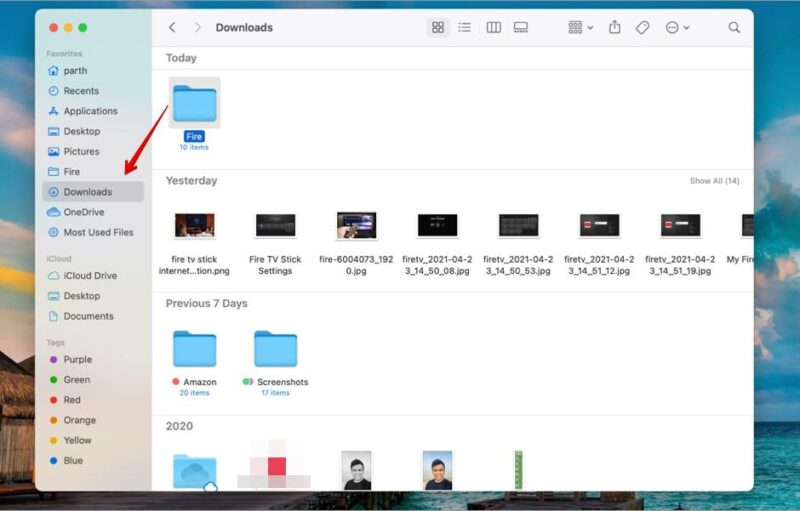This screenshot has width=800, height=511.
Task: Switch to list view in toolbar
Action: click(x=464, y=28)
